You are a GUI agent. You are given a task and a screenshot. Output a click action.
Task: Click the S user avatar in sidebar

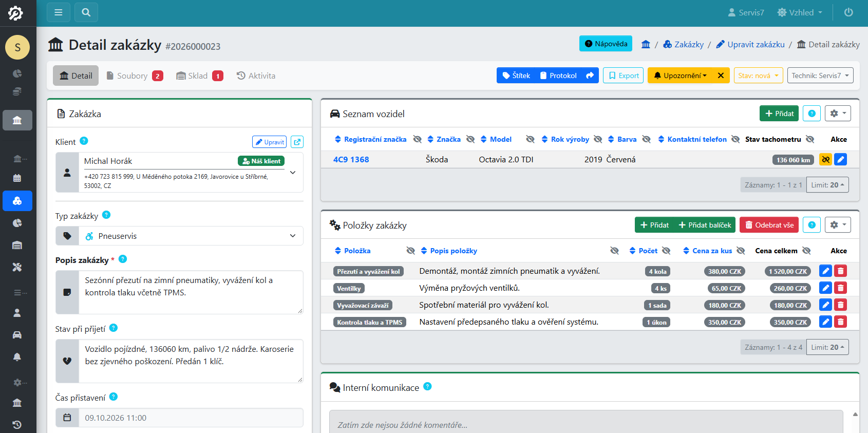17,48
